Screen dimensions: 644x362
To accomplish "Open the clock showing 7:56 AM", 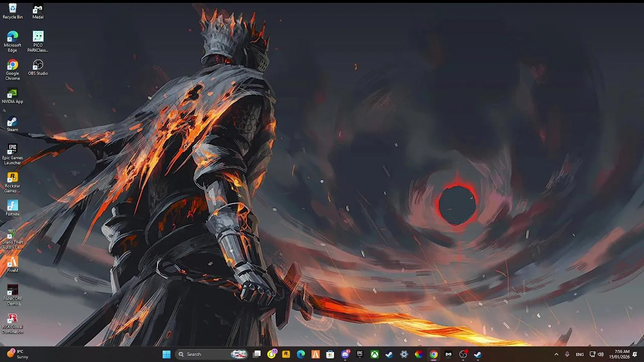I will 619,354.
